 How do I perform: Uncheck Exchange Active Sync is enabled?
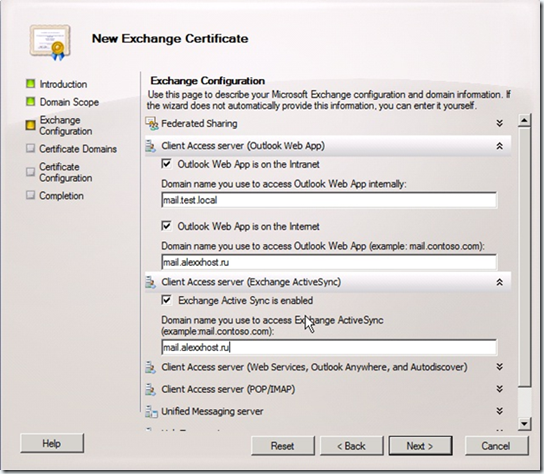click(x=167, y=300)
